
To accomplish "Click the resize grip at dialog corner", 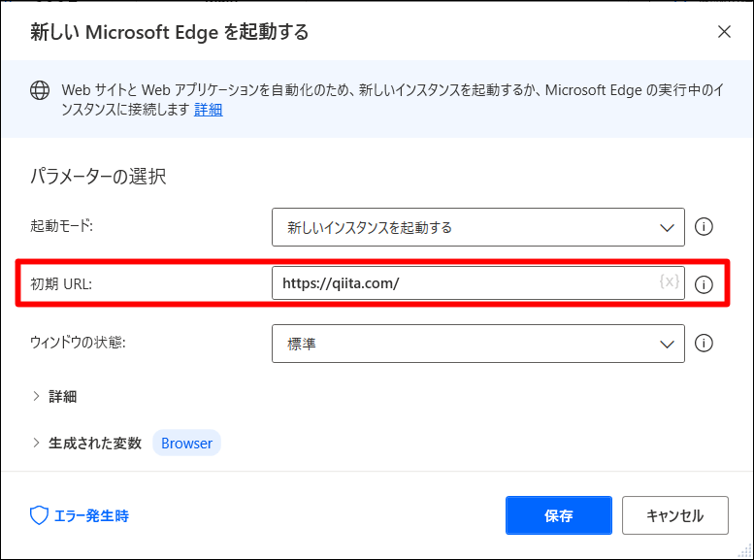I will pyautogui.click(x=745, y=551).
